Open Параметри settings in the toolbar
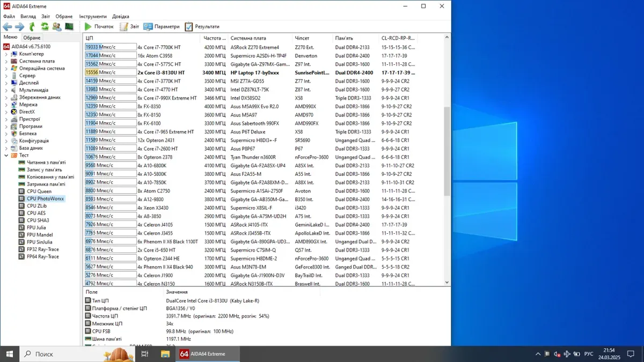This screenshot has width=644, height=362. tap(162, 26)
